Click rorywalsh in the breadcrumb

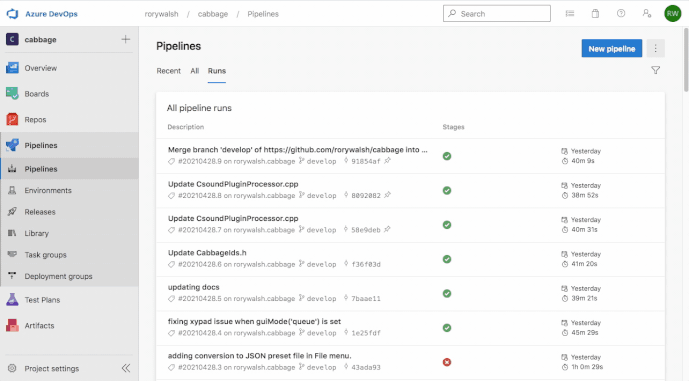pos(162,14)
